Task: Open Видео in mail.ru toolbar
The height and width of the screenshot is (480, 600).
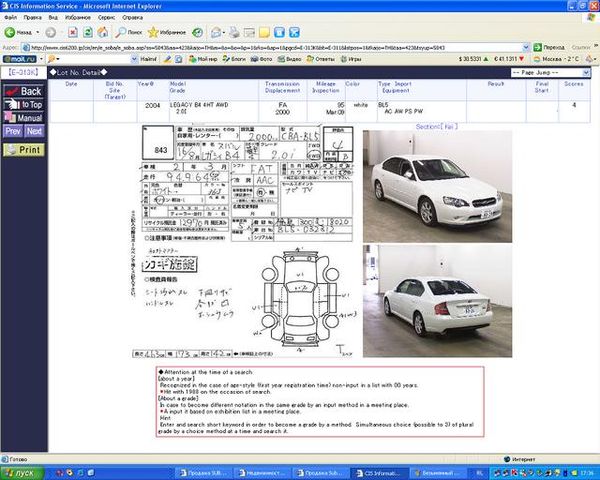Action: point(289,59)
